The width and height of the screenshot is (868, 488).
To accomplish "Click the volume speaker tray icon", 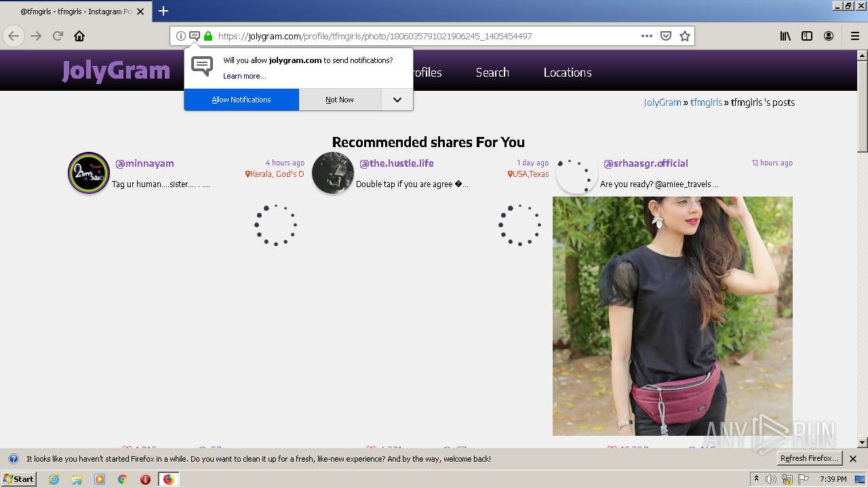I will pos(771,479).
